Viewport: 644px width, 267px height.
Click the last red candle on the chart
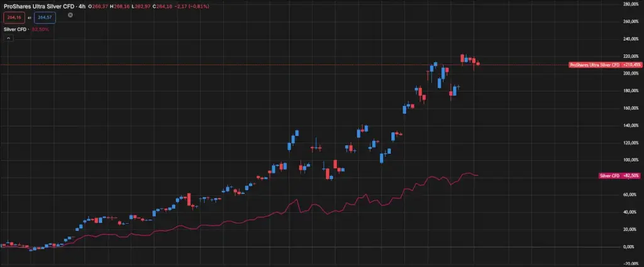tap(478, 62)
